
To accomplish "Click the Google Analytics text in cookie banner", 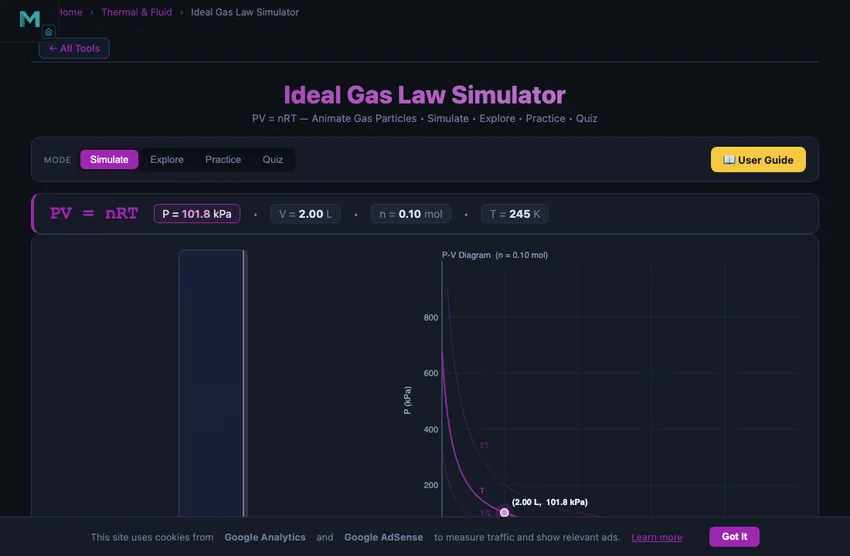I will (x=265, y=537).
